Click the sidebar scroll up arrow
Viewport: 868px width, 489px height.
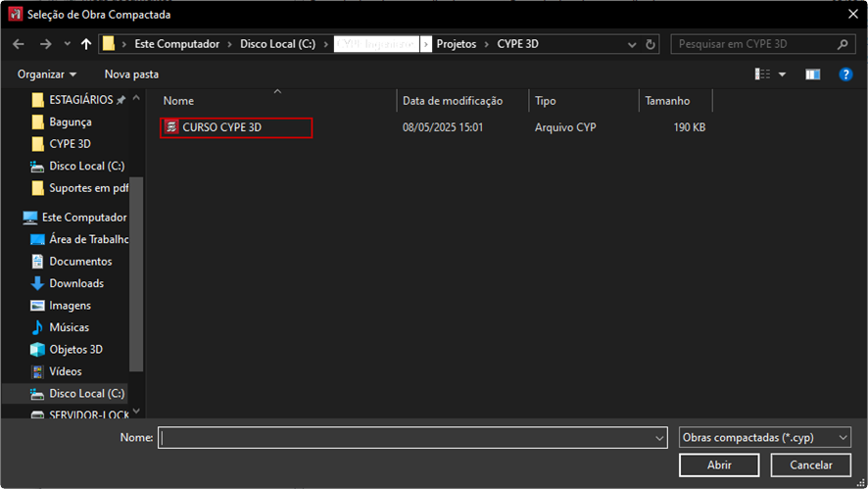(136, 99)
